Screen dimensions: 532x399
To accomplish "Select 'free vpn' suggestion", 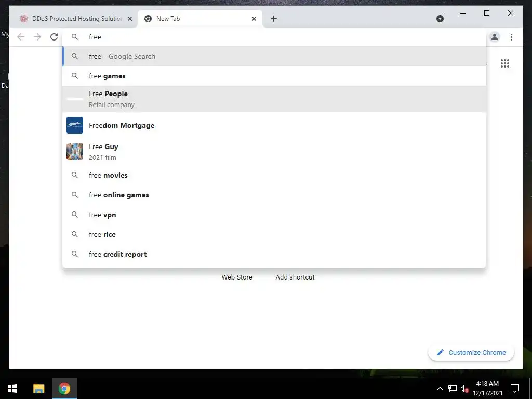I will (x=274, y=215).
